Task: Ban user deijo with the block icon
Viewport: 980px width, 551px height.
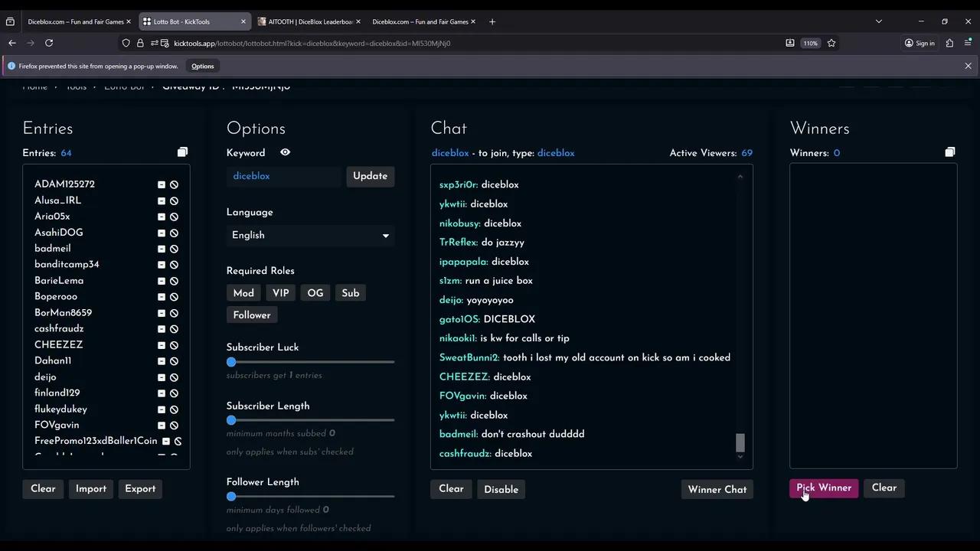Action: coord(174,377)
